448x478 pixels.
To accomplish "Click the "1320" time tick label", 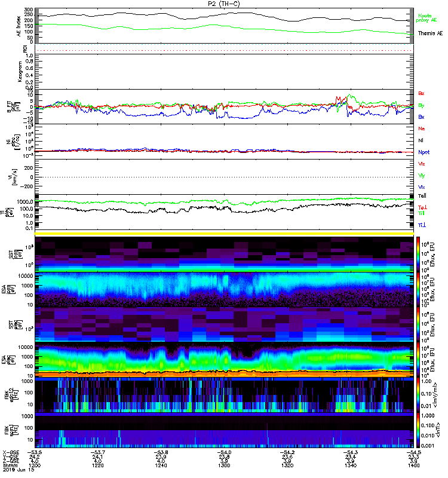I will [287, 465].
